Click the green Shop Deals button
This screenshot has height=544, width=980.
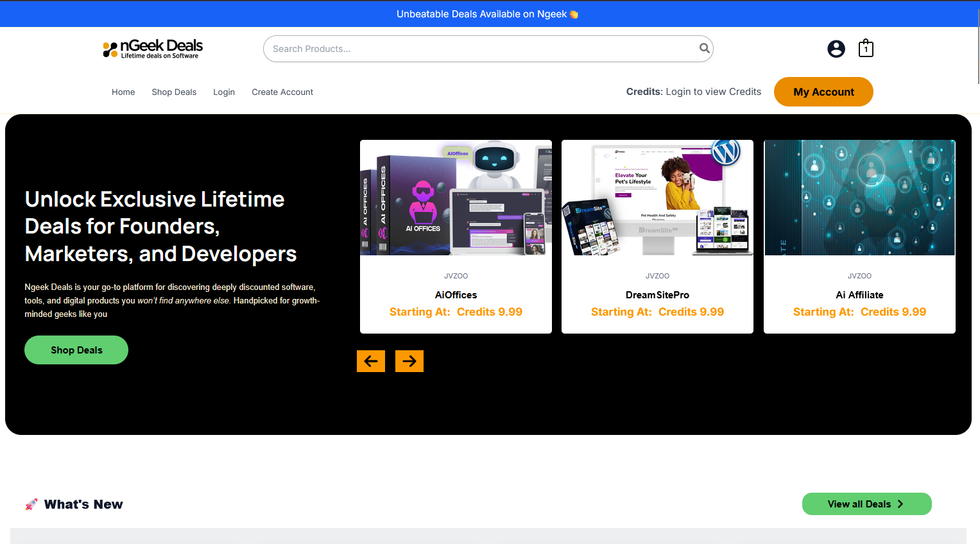(76, 350)
